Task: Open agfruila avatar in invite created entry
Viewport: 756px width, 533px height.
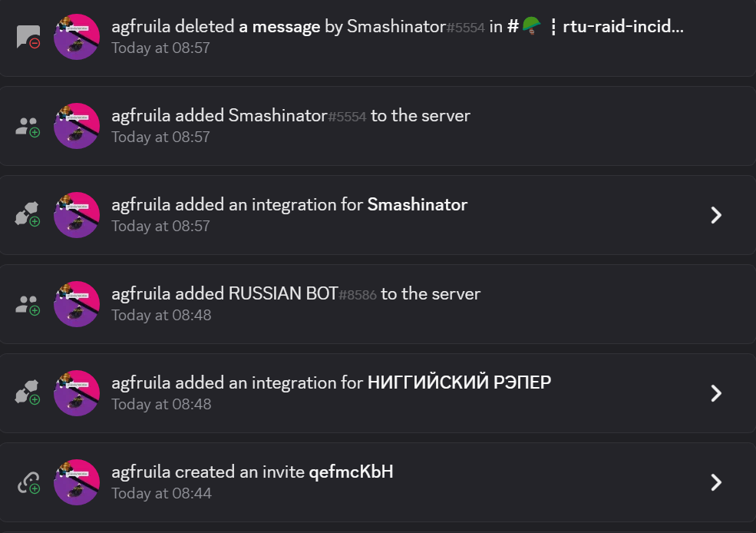Action: [77, 482]
